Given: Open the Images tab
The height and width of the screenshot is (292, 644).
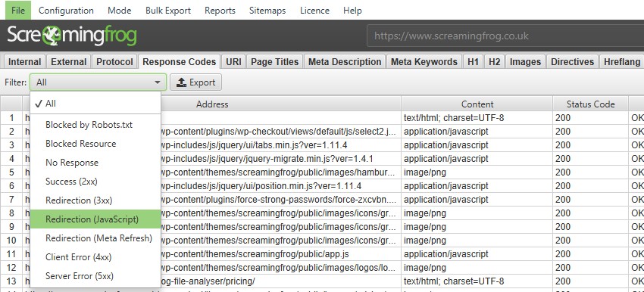Looking at the screenshot, I should 525,62.
